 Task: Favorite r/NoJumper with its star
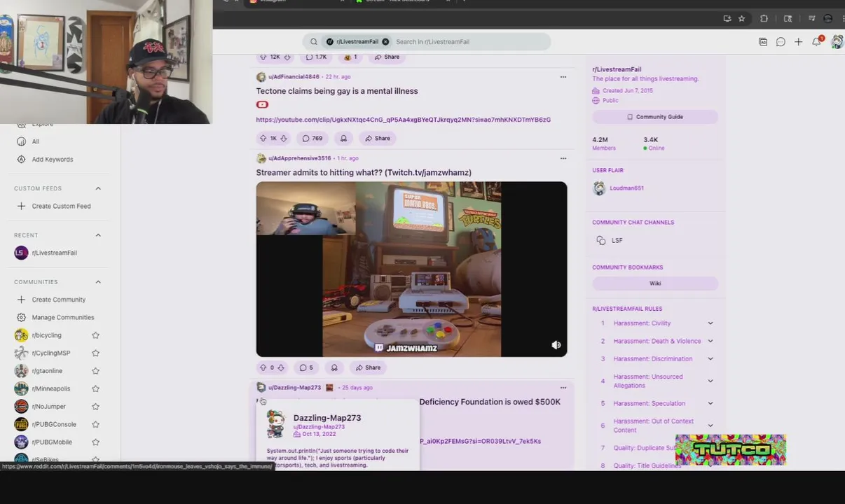95,407
